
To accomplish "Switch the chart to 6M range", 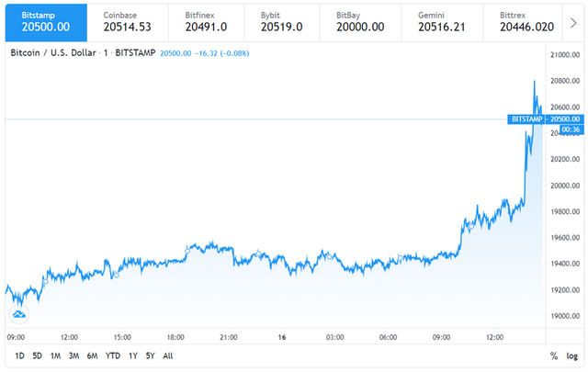I will tap(93, 355).
